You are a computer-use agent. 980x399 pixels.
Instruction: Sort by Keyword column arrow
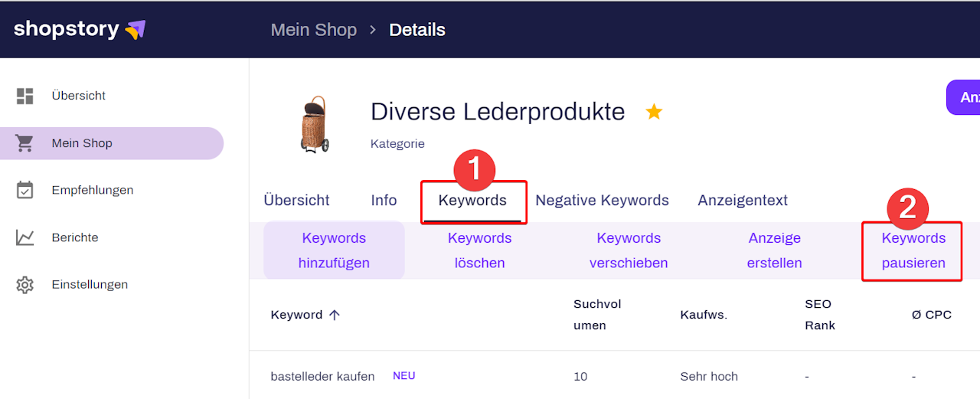[335, 315]
